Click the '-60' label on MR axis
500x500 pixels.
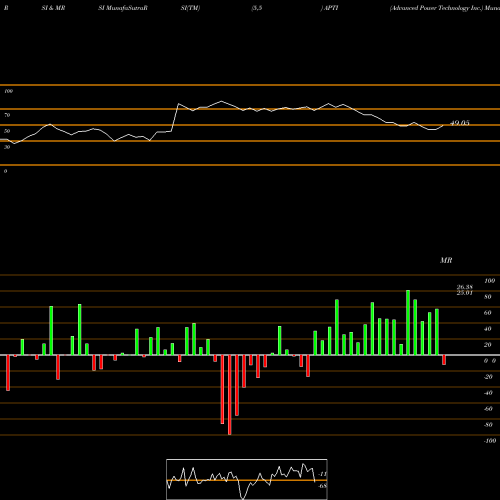(488, 409)
